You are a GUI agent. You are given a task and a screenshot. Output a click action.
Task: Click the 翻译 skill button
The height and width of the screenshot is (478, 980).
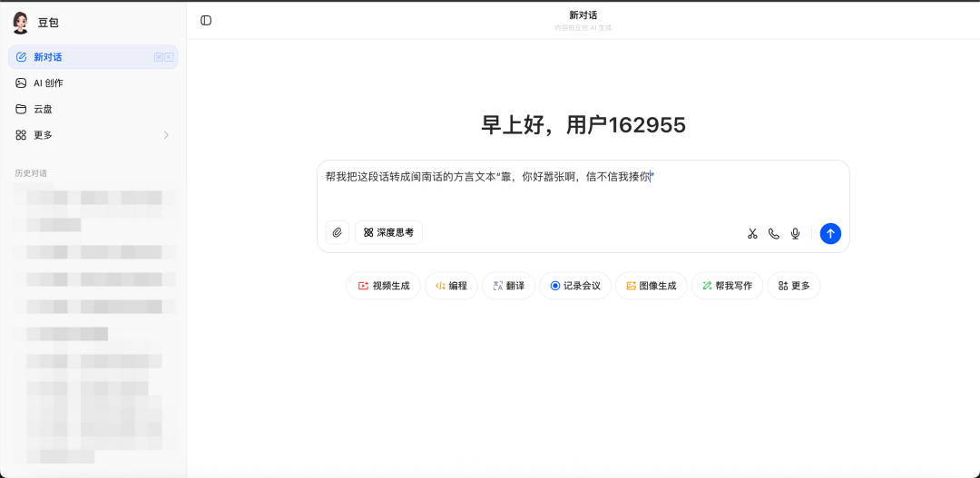click(508, 286)
